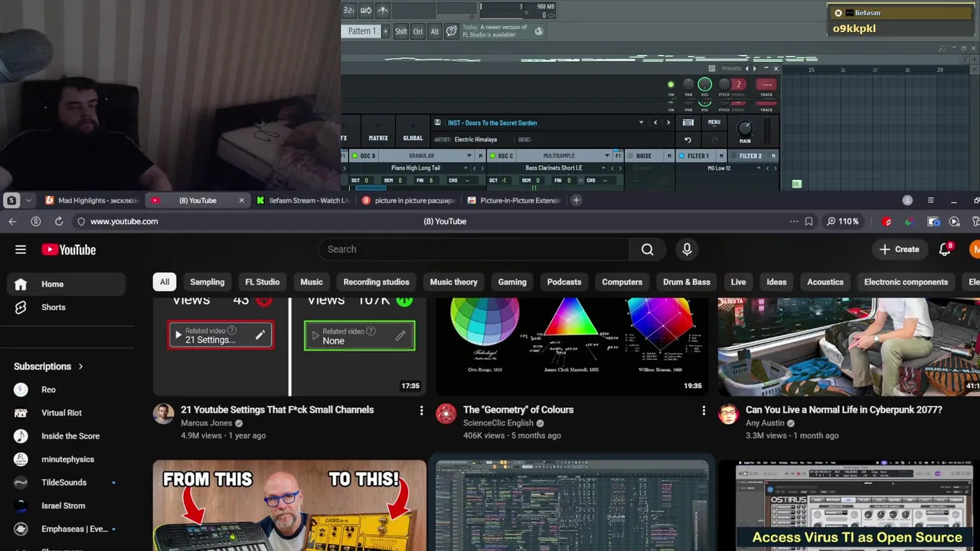Start voice search with the microphone icon

pos(687,249)
